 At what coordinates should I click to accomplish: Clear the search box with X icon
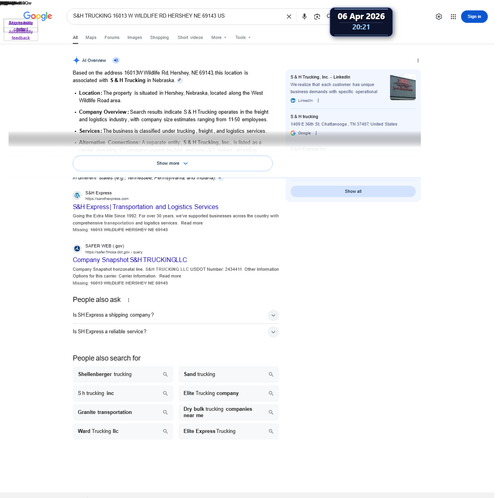289,16
